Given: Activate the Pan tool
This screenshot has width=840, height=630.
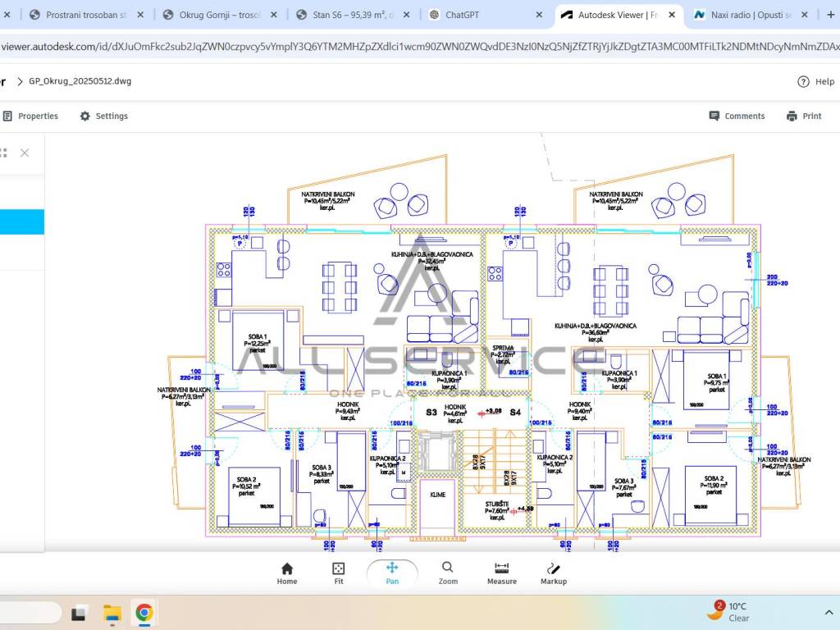Looking at the screenshot, I should (392, 573).
